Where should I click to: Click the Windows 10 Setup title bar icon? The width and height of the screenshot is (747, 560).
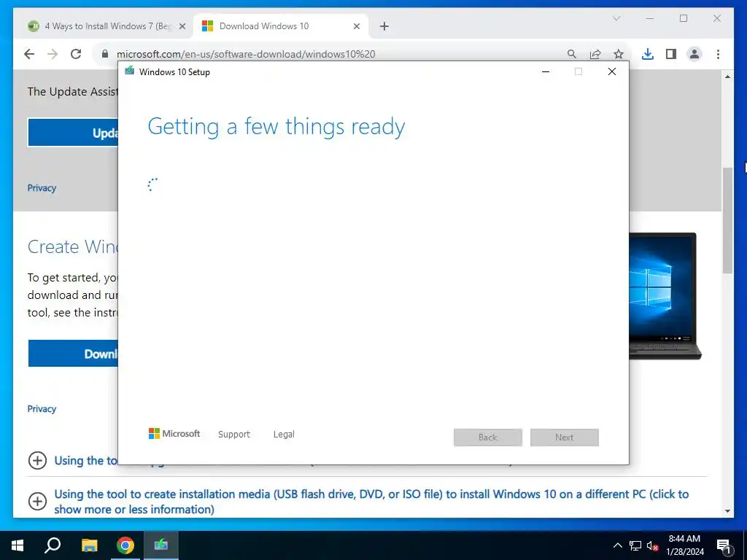pos(129,71)
